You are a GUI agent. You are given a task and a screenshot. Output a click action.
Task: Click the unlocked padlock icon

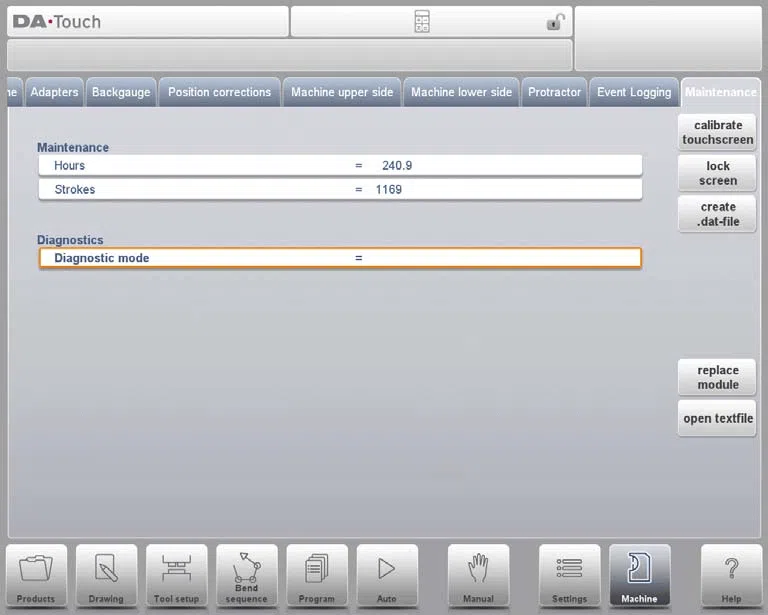click(555, 22)
